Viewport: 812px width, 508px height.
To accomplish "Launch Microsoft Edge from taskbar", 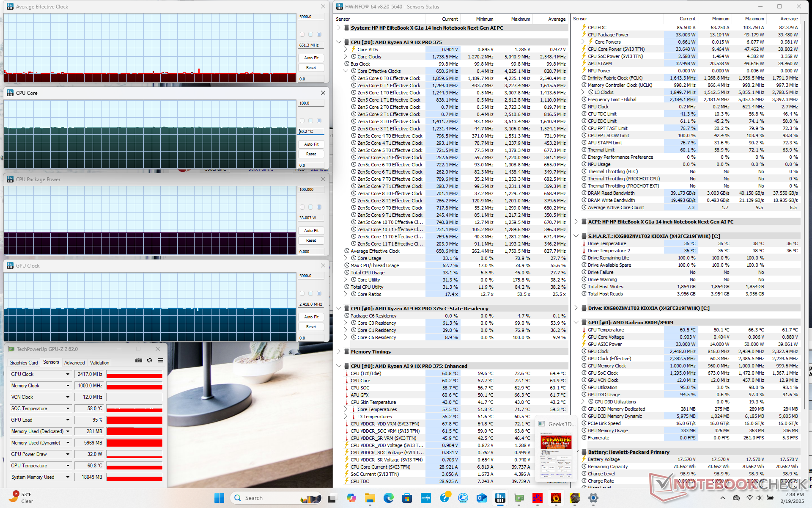I will [388, 498].
